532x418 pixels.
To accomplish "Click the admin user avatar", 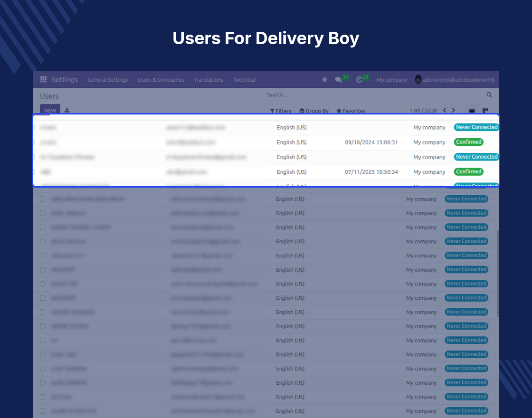I will pyautogui.click(x=418, y=80).
